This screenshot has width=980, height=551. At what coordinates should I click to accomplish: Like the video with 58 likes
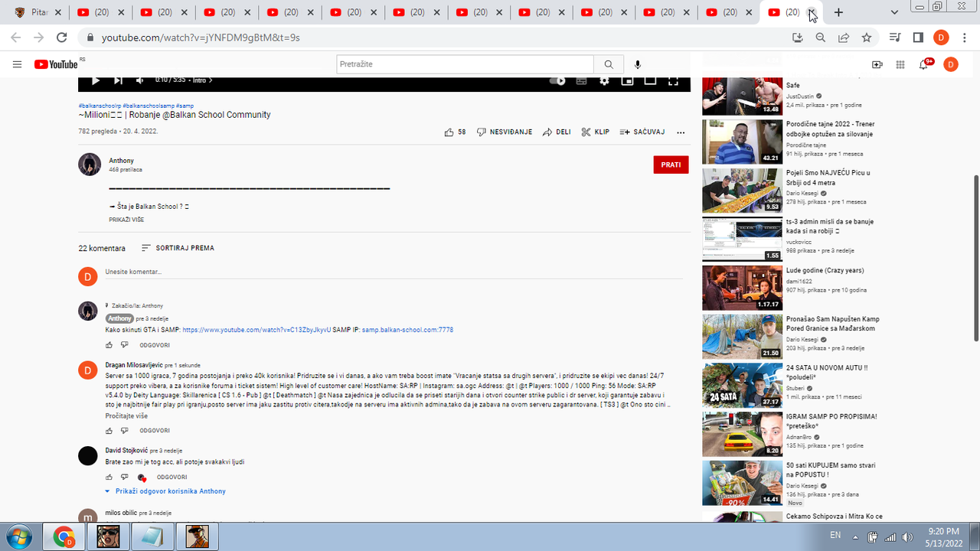[x=455, y=132]
